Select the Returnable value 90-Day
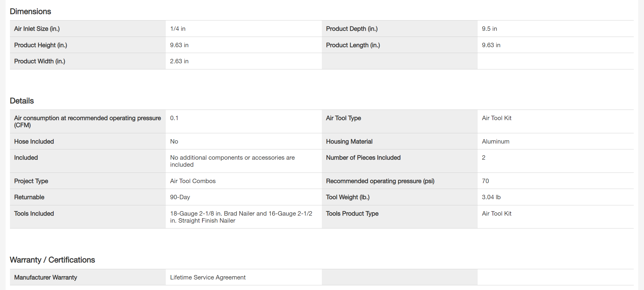This screenshot has width=644, height=290. [x=180, y=197]
